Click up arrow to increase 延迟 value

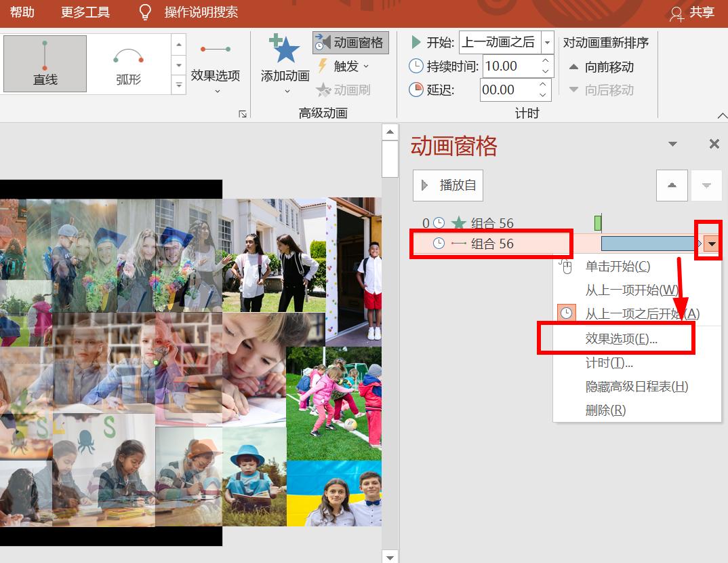coord(544,85)
